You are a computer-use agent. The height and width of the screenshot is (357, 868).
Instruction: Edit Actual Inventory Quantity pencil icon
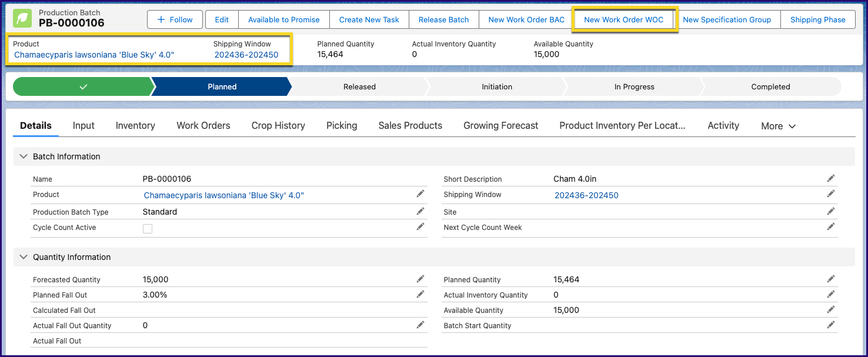tap(831, 294)
